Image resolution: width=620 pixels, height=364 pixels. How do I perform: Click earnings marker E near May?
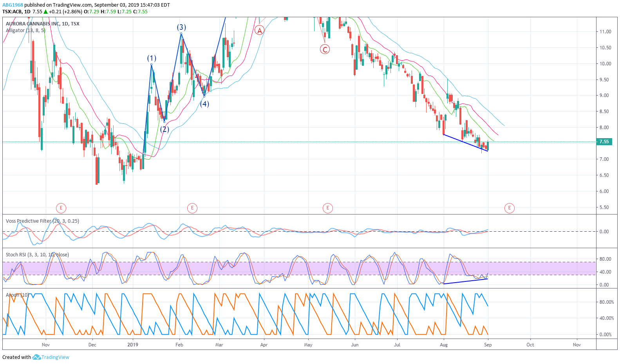tap(328, 208)
